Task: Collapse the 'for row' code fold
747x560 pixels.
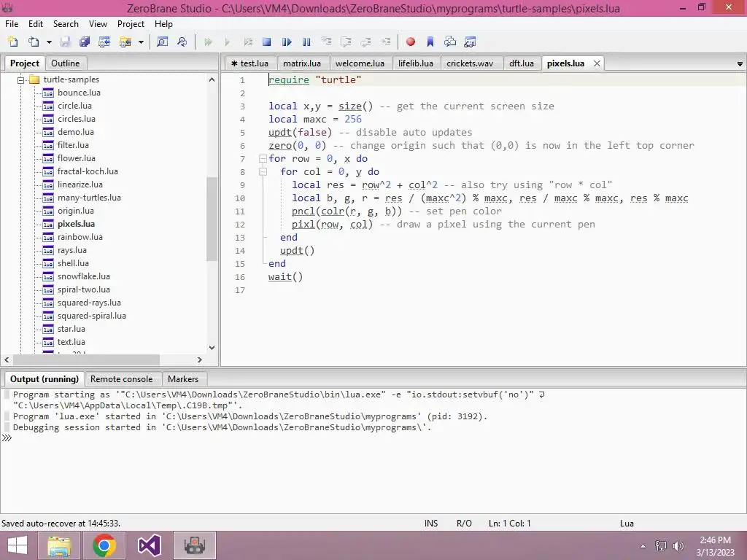Action: (x=263, y=158)
